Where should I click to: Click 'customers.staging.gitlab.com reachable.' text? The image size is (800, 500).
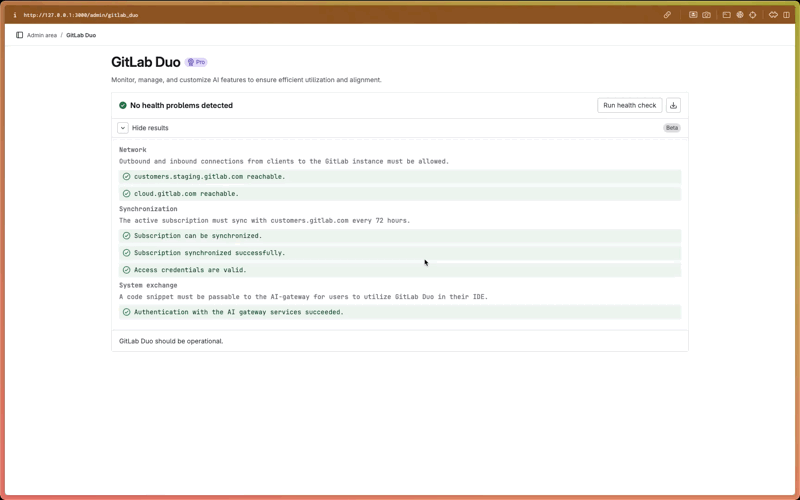tap(210, 177)
